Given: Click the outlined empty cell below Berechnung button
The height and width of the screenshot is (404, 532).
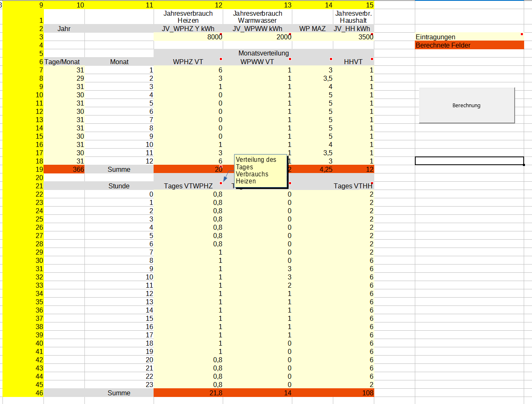Looking at the screenshot, I should (x=469, y=161).
